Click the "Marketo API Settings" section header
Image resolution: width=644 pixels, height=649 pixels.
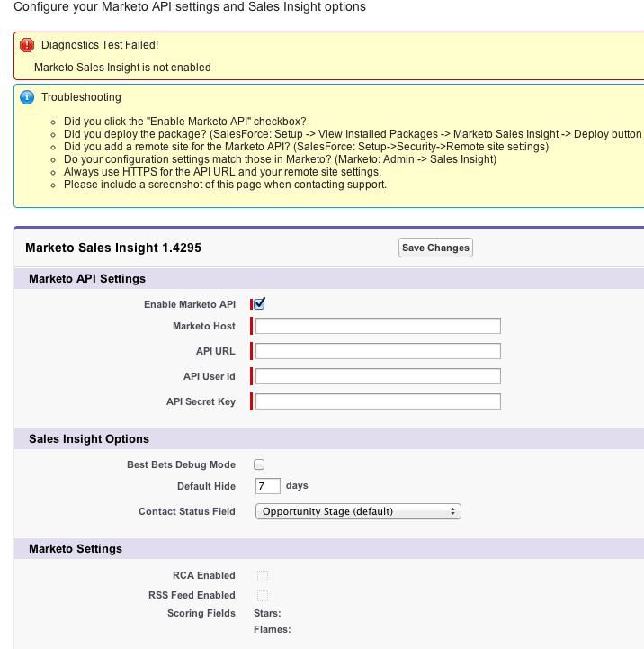(x=87, y=279)
